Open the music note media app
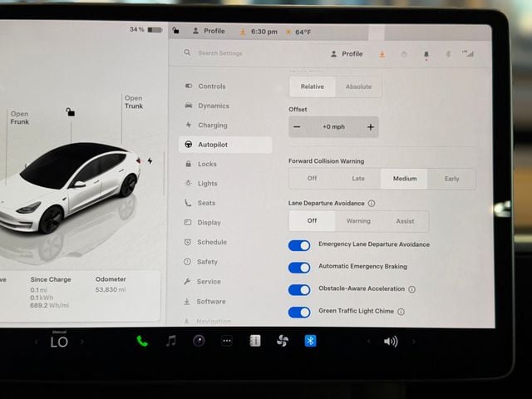Screen dimensions: 532x399 point(171,341)
